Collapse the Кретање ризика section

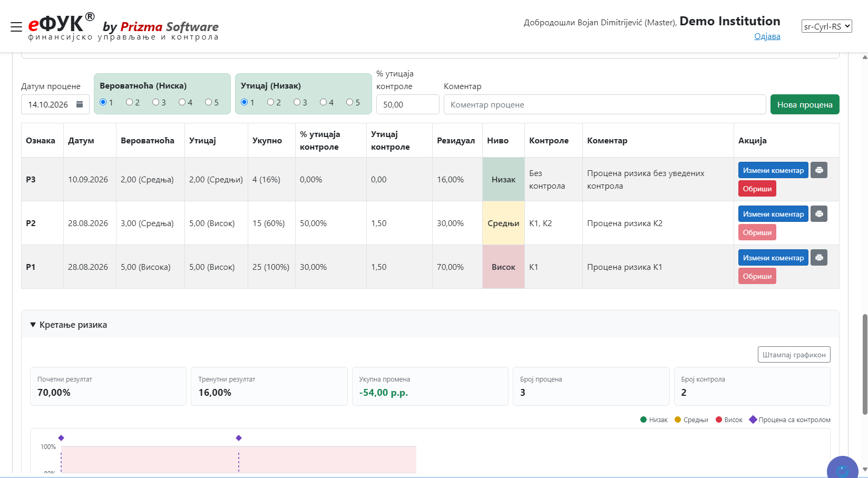69,325
